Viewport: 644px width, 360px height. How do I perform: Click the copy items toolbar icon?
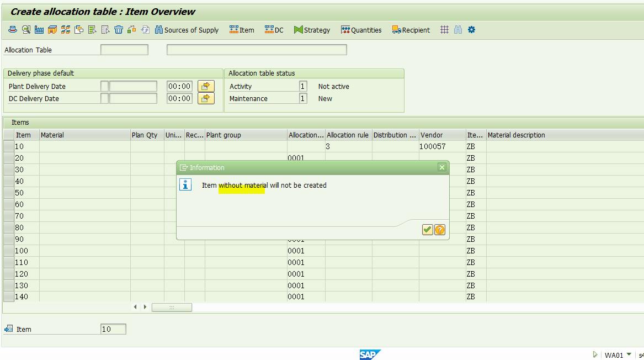(x=79, y=30)
